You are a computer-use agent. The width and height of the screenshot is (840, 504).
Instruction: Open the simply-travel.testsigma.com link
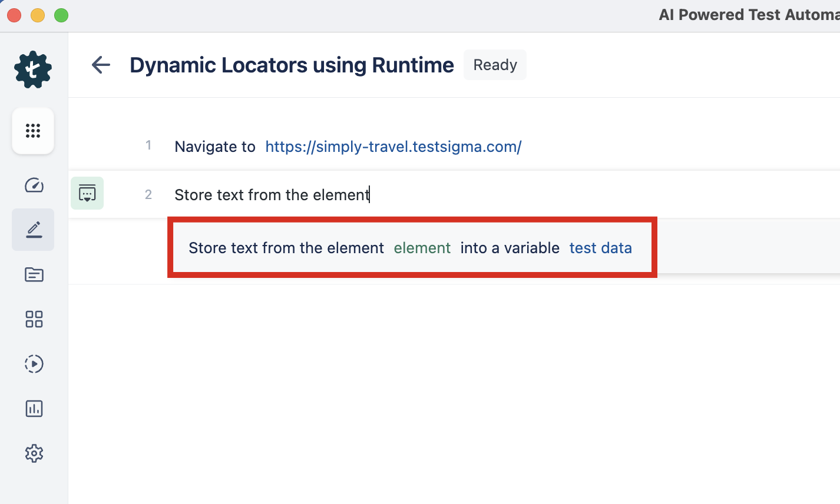[393, 147]
